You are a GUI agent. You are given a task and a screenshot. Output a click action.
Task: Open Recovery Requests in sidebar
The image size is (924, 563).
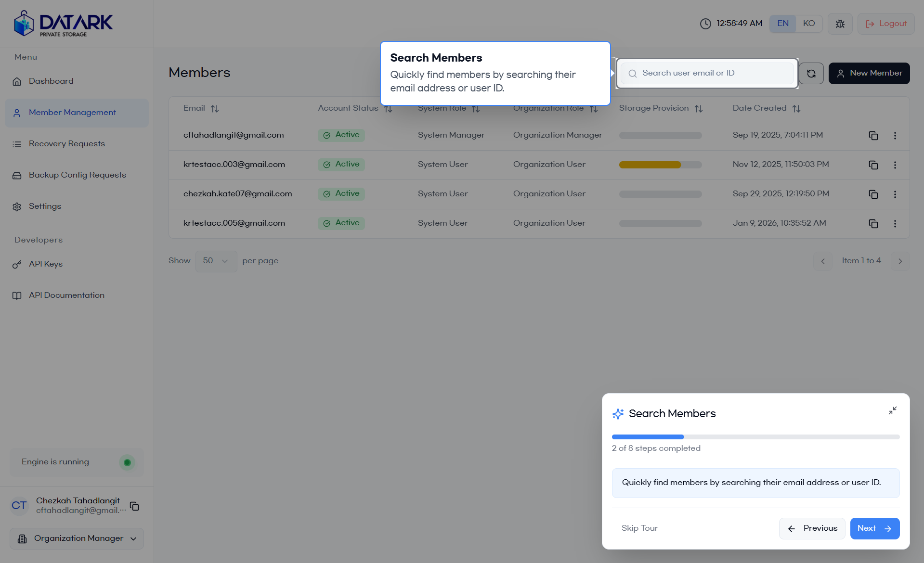(x=66, y=144)
